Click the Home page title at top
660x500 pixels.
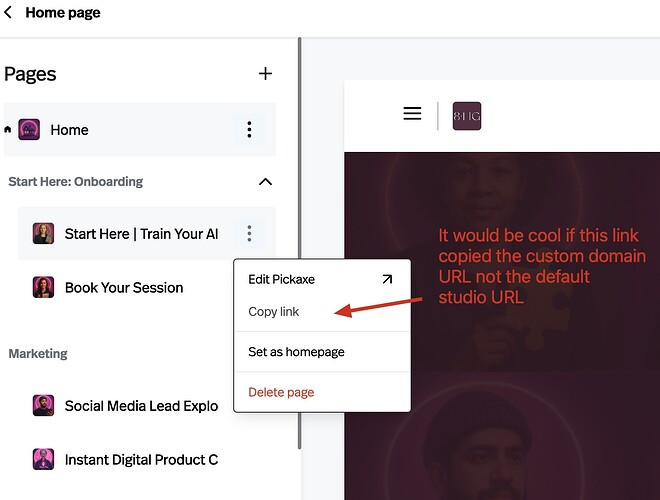coord(63,13)
